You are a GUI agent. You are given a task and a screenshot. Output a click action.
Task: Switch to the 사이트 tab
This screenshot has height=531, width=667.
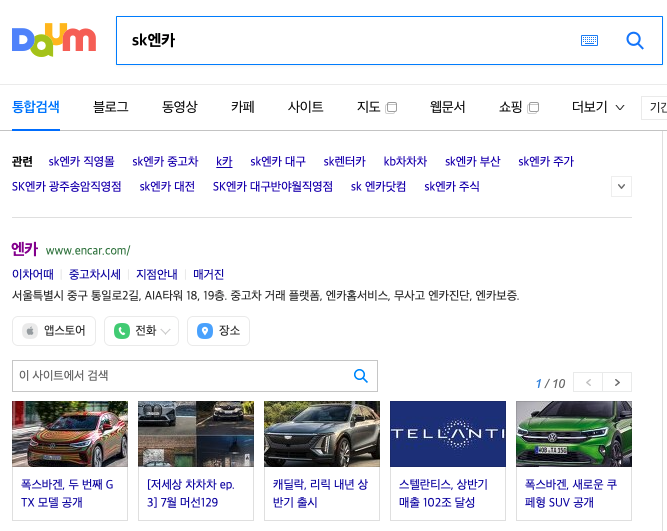click(x=305, y=107)
